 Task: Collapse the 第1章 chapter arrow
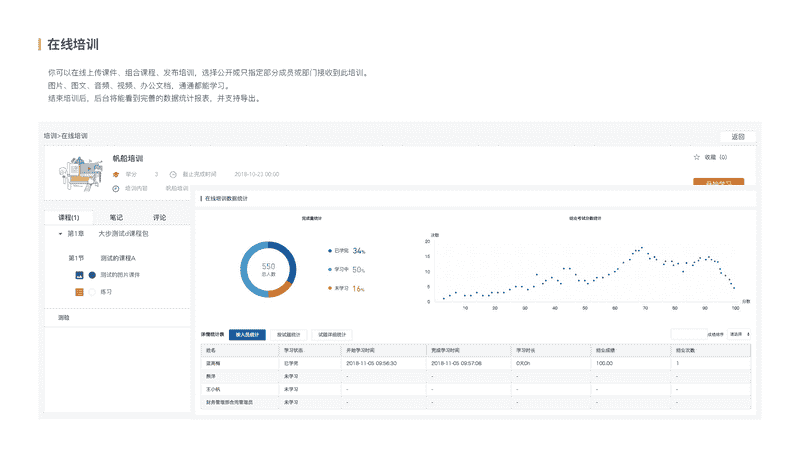pyautogui.click(x=60, y=234)
